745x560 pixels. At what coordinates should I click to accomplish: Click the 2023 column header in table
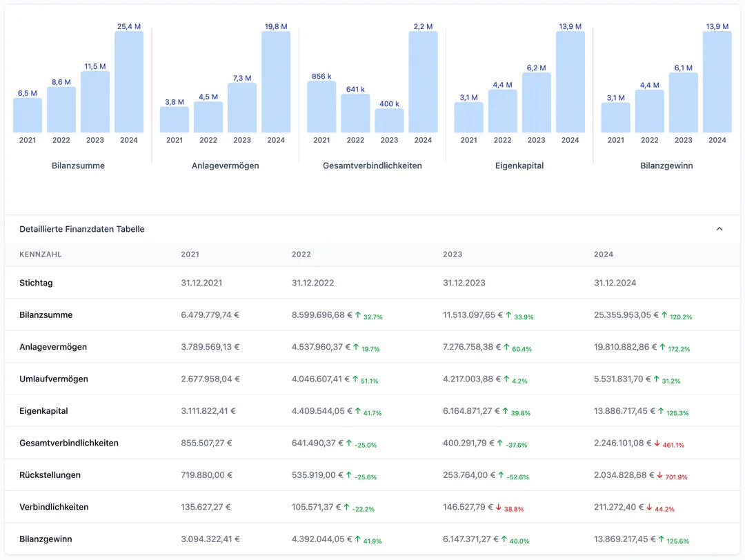[x=452, y=254]
